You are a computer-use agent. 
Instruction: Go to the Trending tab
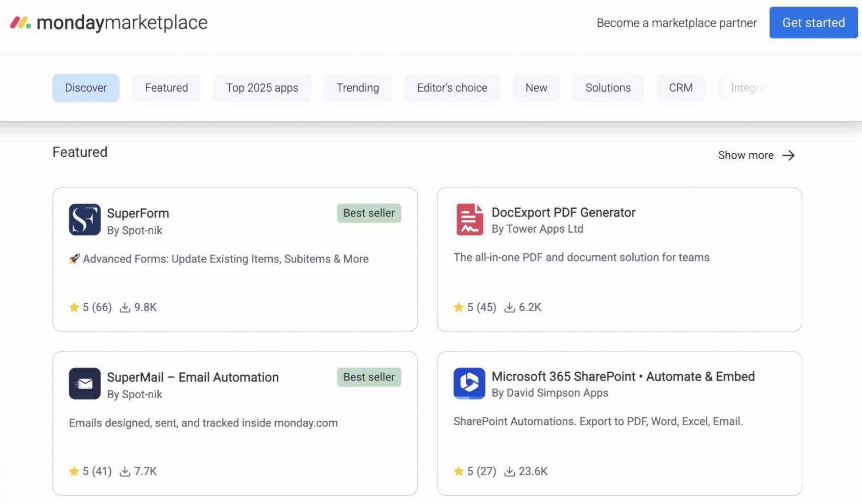pos(358,88)
